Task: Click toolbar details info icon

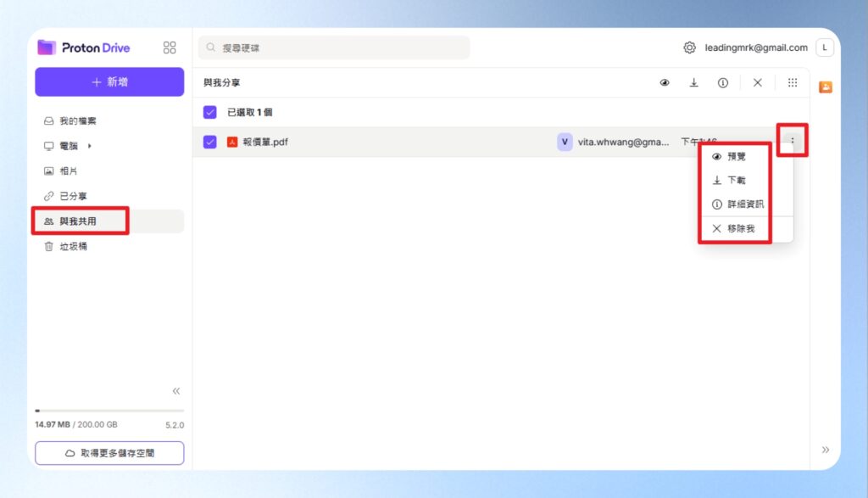Action: click(x=723, y=82)
